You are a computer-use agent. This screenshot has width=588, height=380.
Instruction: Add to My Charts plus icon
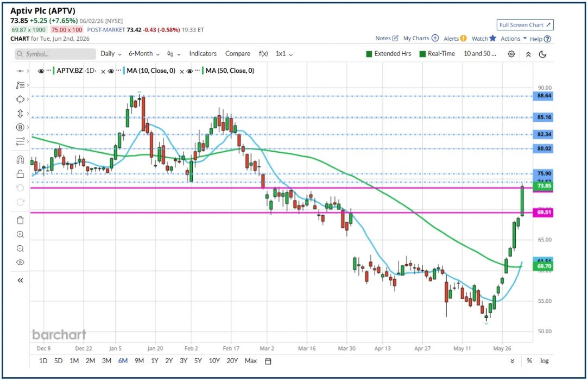pyautogui.click(x=435, y=38)
